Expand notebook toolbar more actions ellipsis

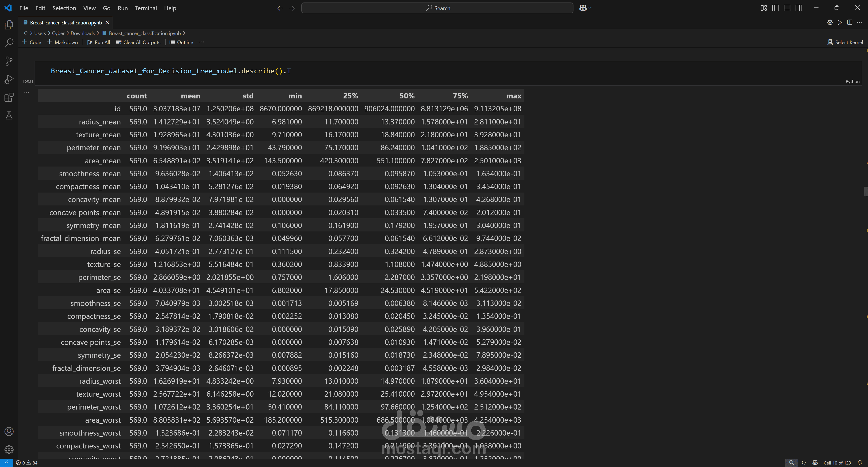pos(201,42)
